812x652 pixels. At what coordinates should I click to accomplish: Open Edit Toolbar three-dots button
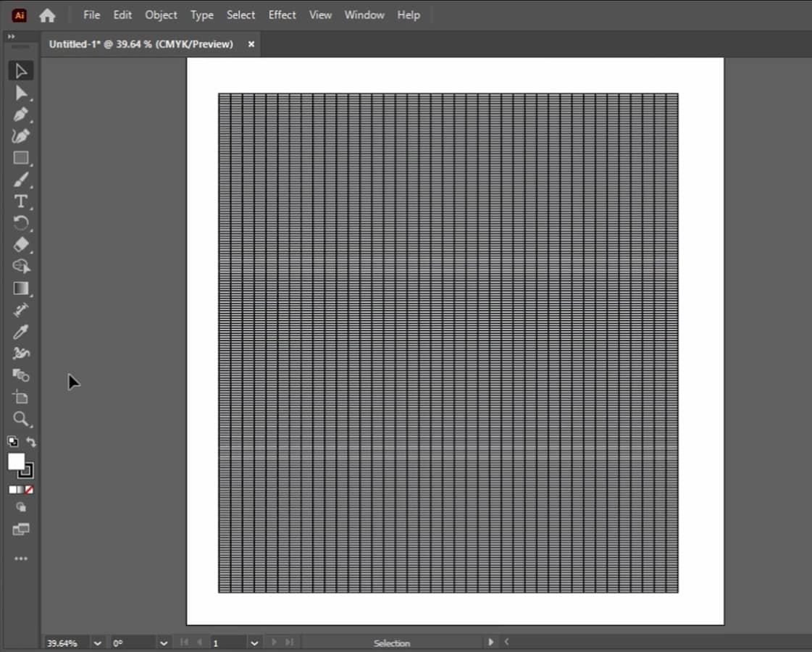20,559
